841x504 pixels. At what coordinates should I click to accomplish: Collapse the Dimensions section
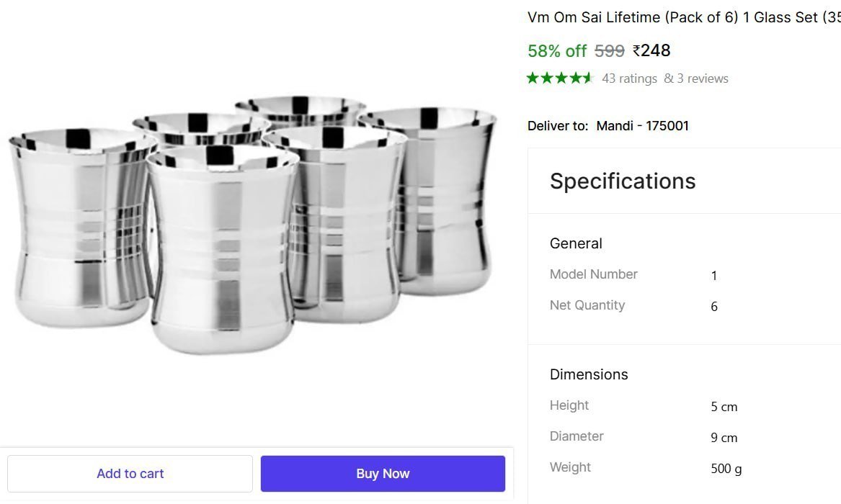pos(589,374)
